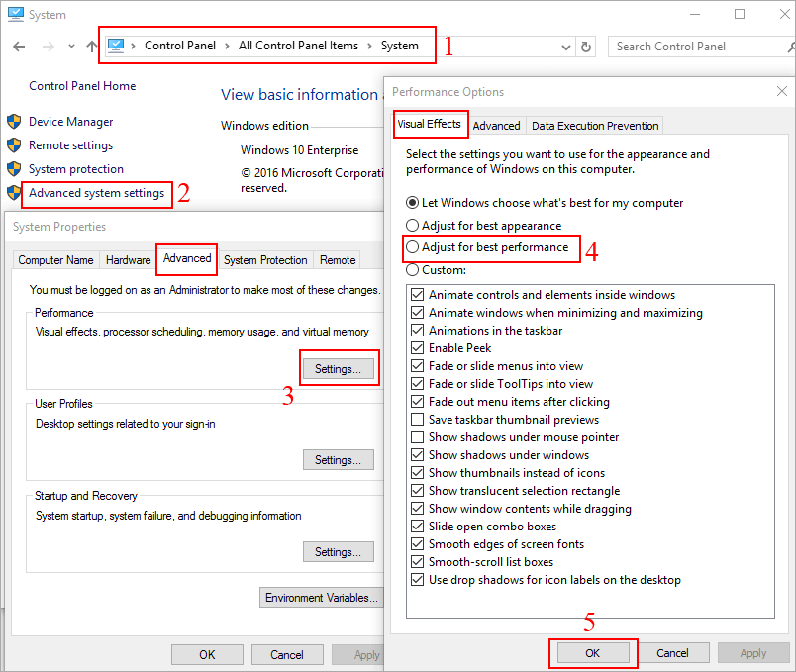The image size is (796, 672).
Task: Switch to Remote tab
Action: [338, 260]
